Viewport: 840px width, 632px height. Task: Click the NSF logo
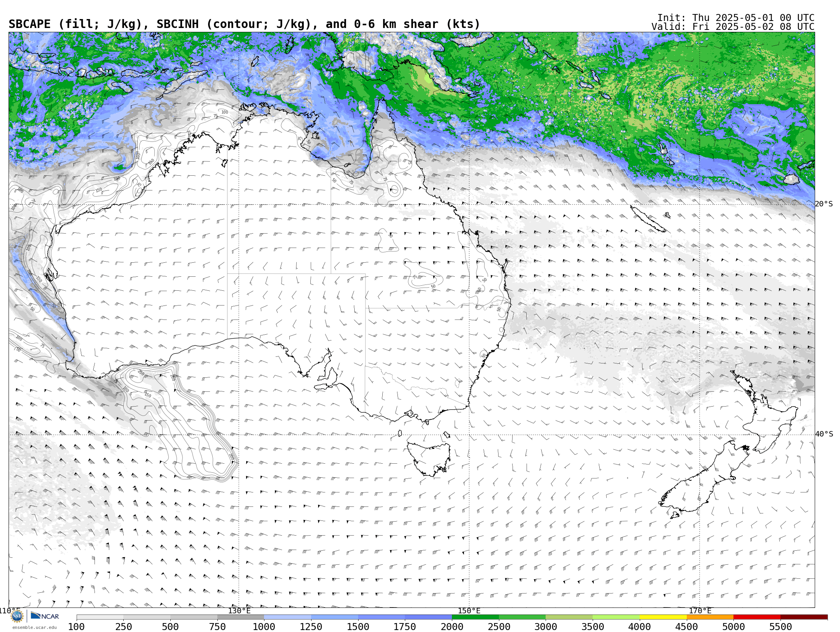[17, 616]
